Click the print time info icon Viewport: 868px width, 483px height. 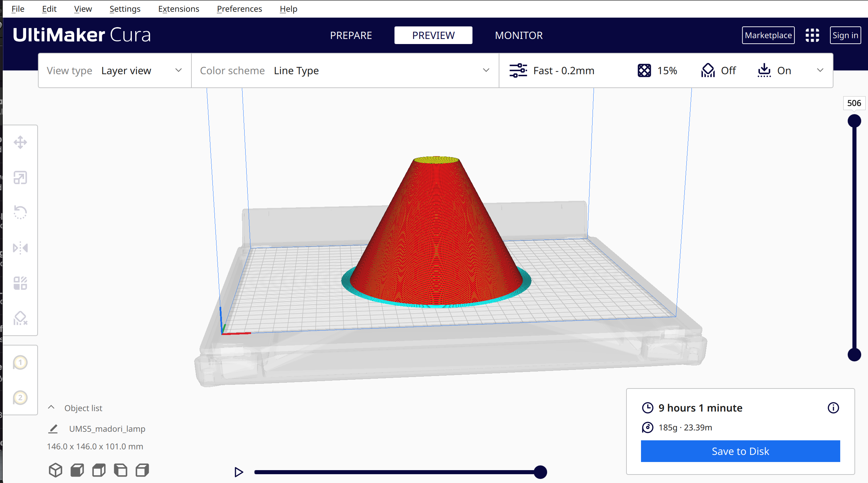[833, 408]
